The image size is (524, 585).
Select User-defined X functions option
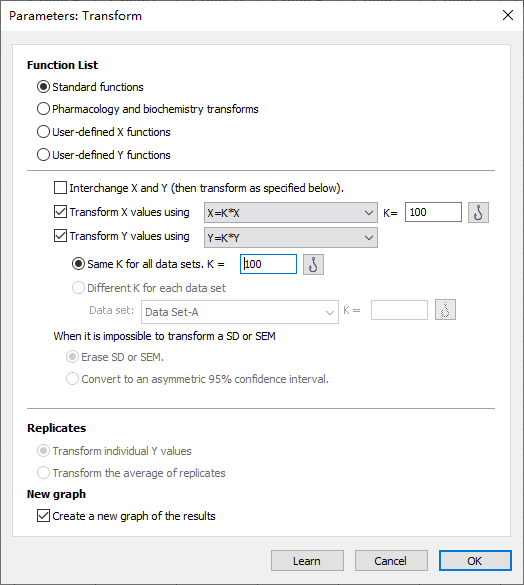point(43,132)
